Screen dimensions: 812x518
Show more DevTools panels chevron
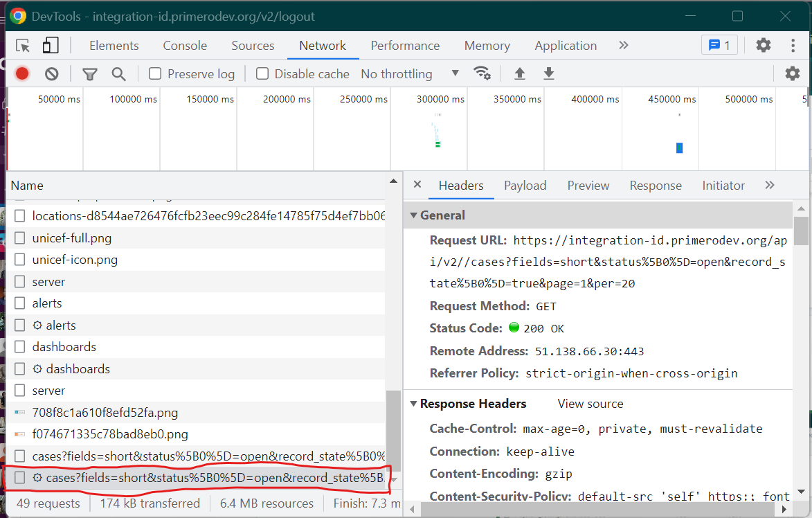tap(624, 45)
